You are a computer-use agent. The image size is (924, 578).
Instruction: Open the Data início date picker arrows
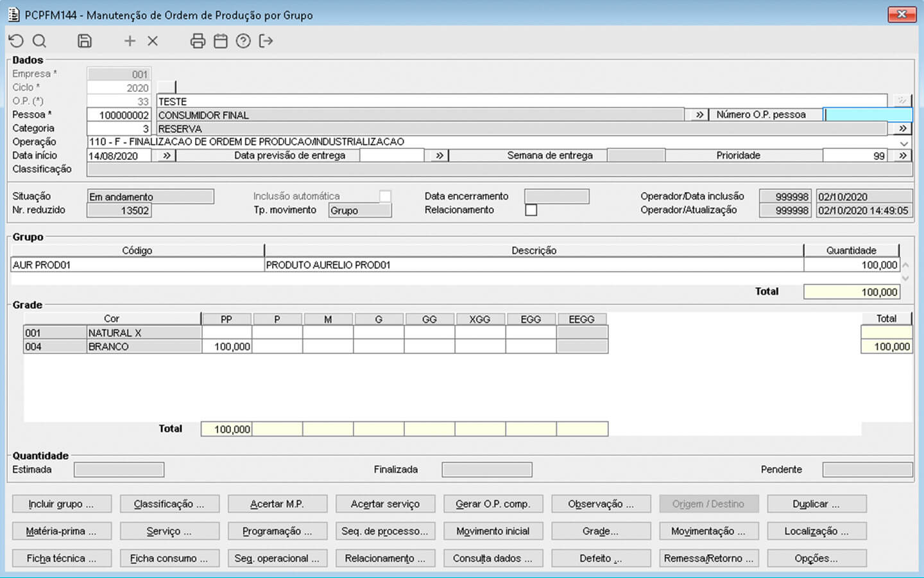tap(166, 155)
